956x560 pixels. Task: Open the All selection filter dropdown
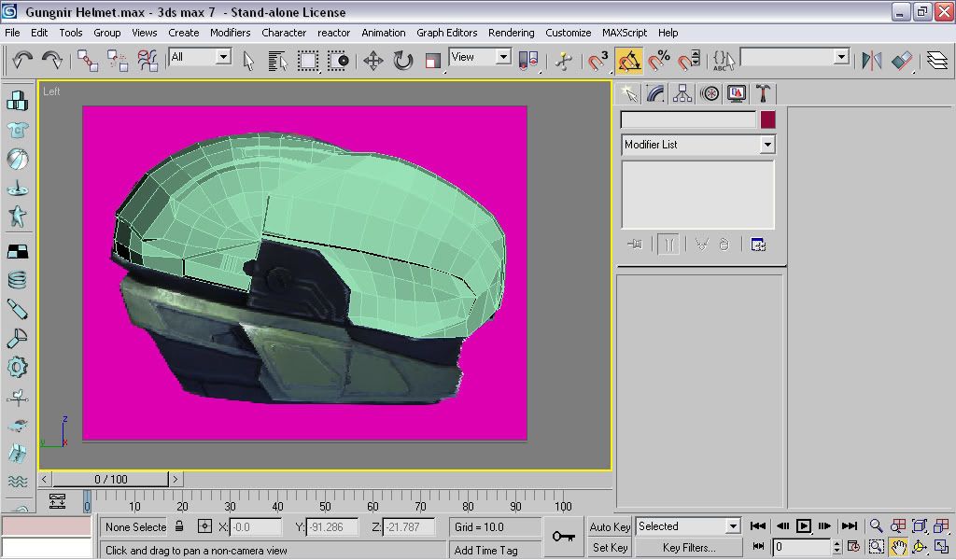pos(200,57)
